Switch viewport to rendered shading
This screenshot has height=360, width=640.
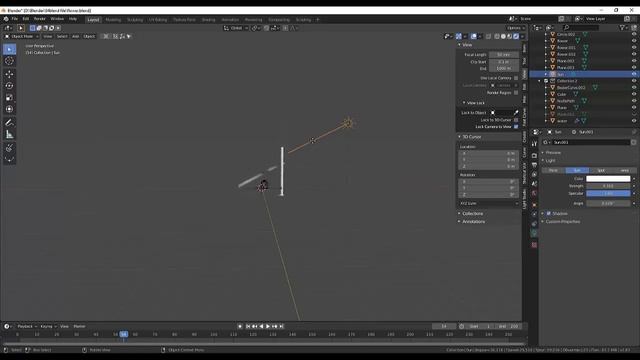(516, 36)
